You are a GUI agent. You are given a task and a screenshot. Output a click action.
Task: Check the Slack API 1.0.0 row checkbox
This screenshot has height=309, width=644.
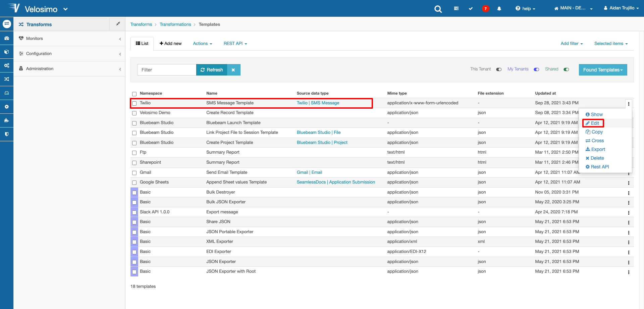134,212
